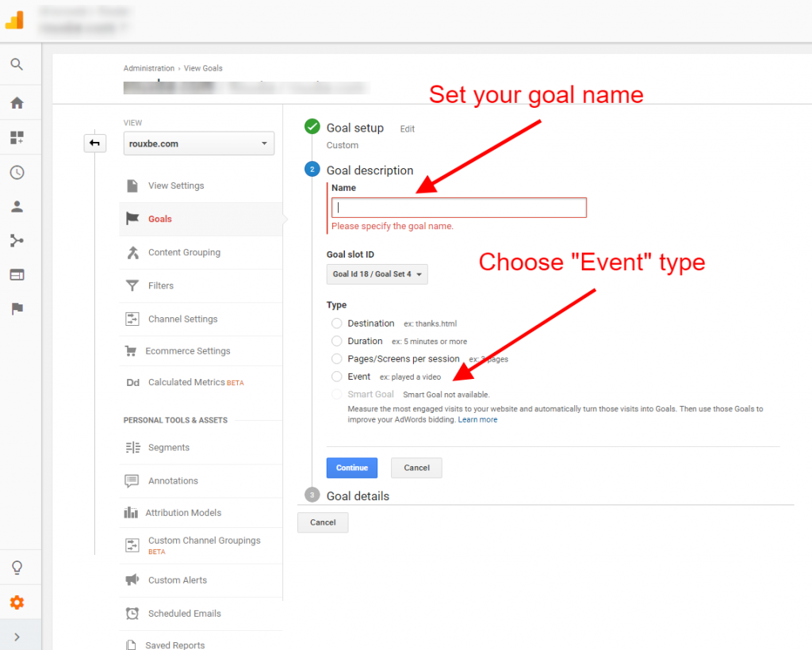Select the Duration goal type
Screen dimensions: 812x650
pyautogui.click(x=336, y=341)
